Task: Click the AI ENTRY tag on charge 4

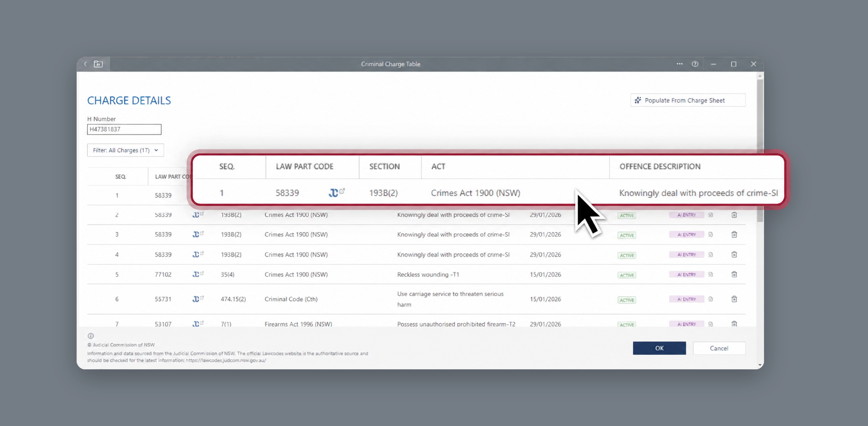Action: [687, 254]
